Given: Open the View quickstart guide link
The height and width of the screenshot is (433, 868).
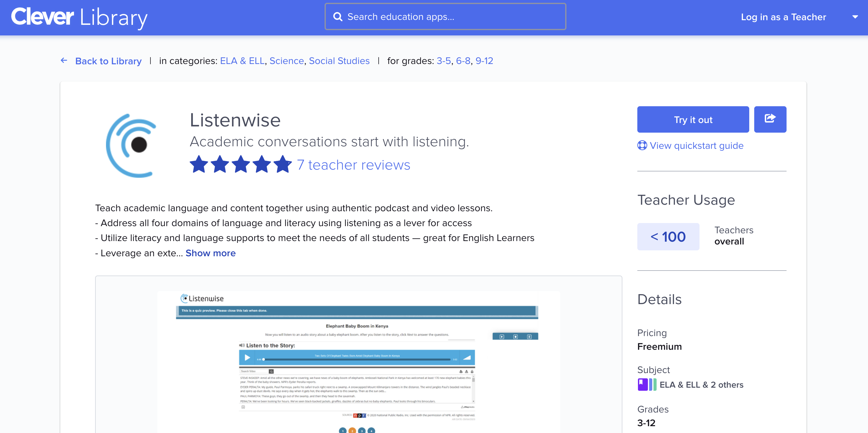Looking at the screenshot, I should tap(696, 145).
